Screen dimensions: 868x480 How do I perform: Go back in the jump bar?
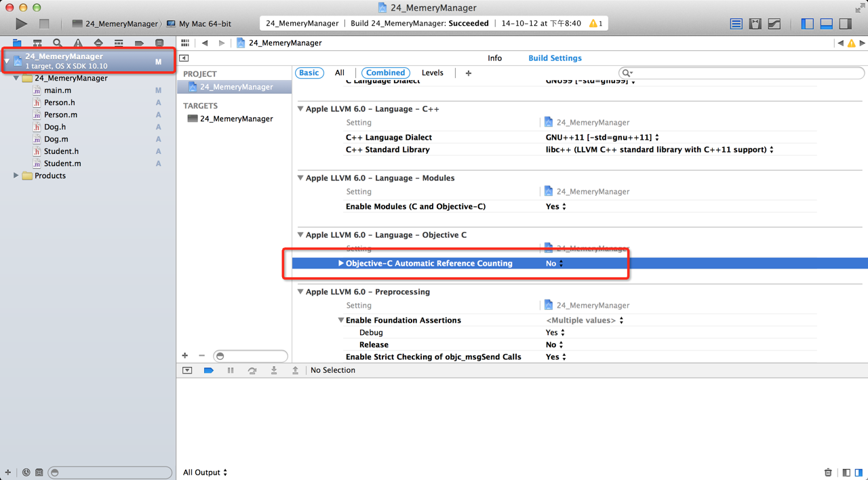205,43
